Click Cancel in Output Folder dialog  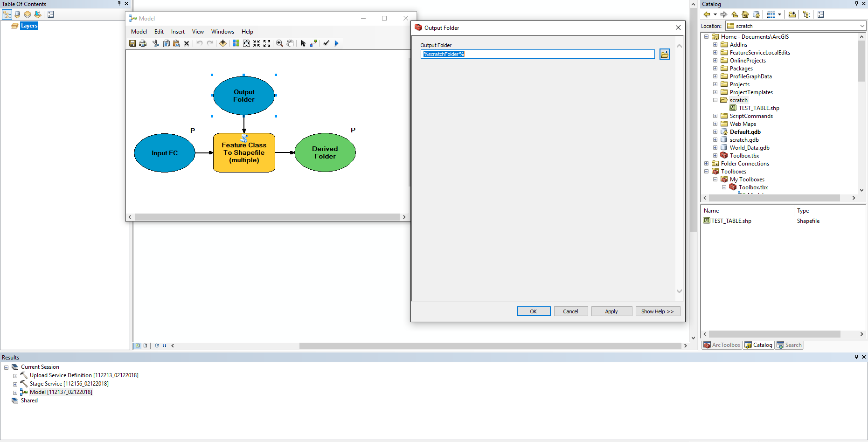click(x=571, y=311)
